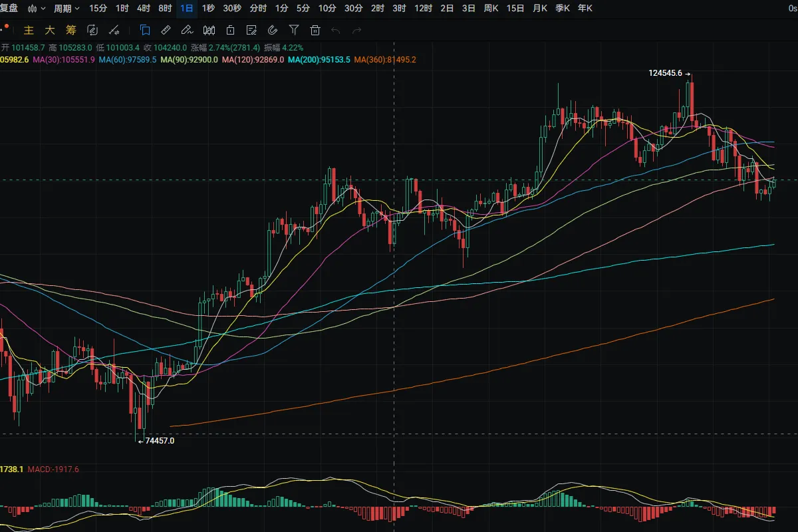Viewport: 798px width, 532px height.
Task: Select the ruler measurement tool
Action: point(166,31)
